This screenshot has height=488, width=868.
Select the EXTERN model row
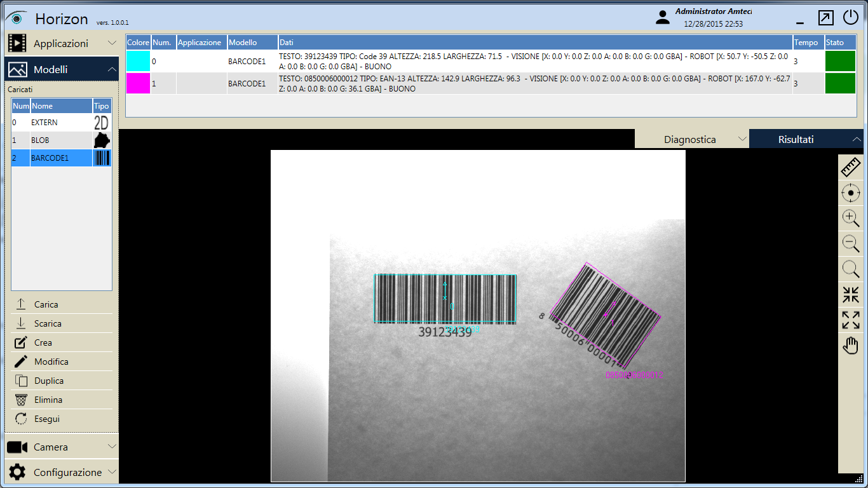point(62,123)
